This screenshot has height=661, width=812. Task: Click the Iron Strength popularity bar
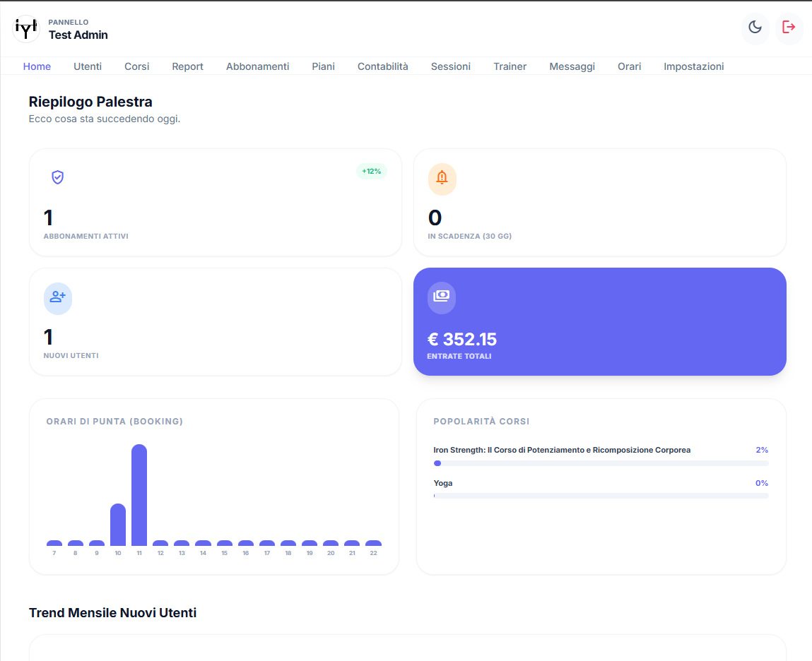click(x=601, y=463)
